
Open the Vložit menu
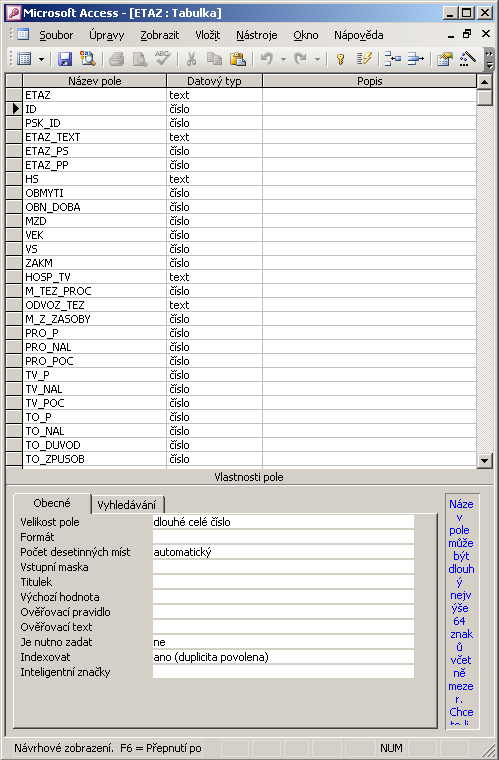click(x=208, y=35)
